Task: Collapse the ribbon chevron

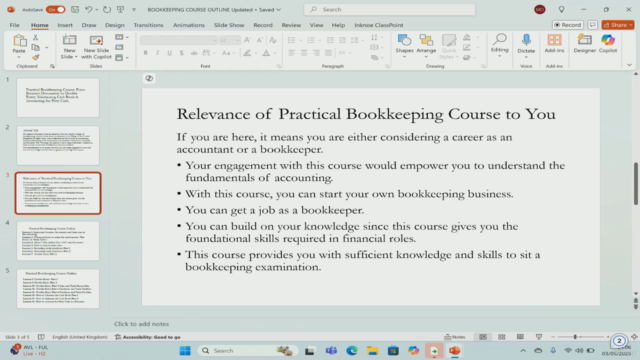Action: (629, 65)
